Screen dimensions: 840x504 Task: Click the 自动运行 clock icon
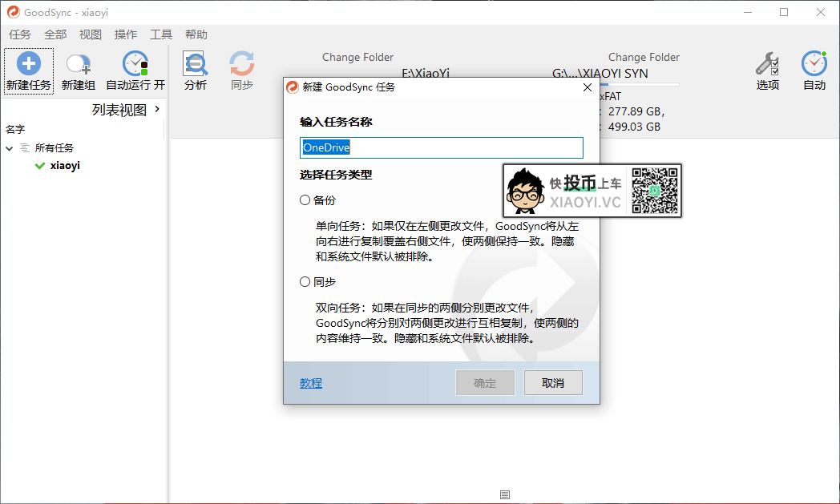[x=134, y=64]
